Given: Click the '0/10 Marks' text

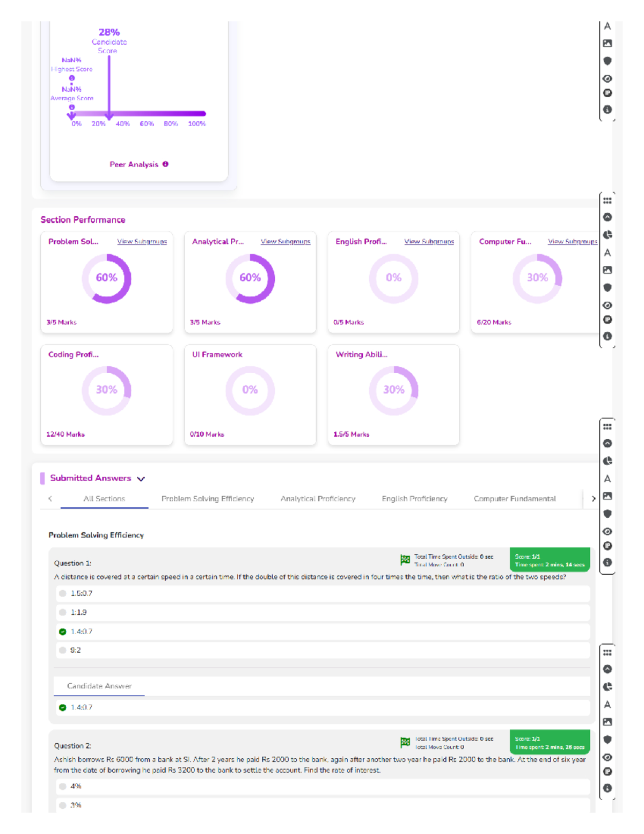Looking at the screenshot, I should click(x=207, y=434).
